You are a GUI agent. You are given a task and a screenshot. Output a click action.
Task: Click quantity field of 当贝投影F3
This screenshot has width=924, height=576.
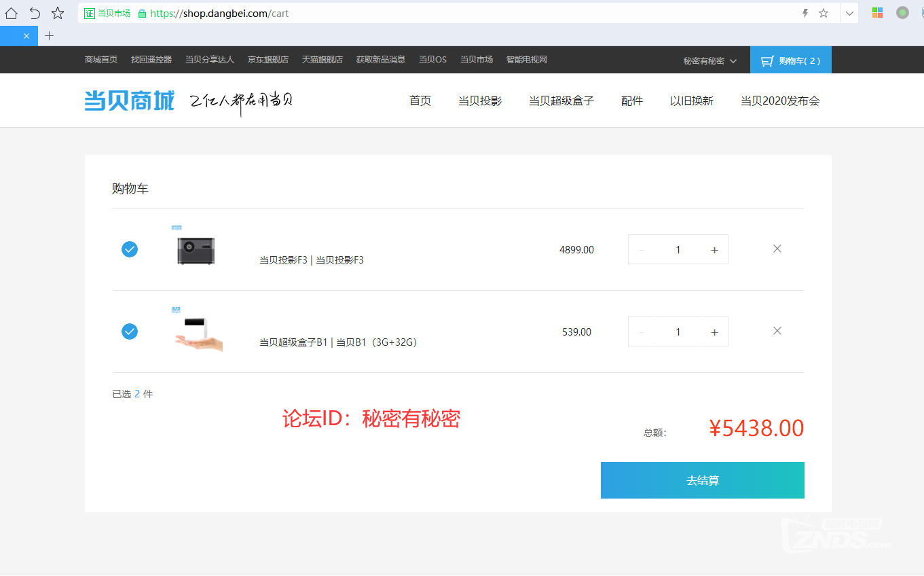678,250
